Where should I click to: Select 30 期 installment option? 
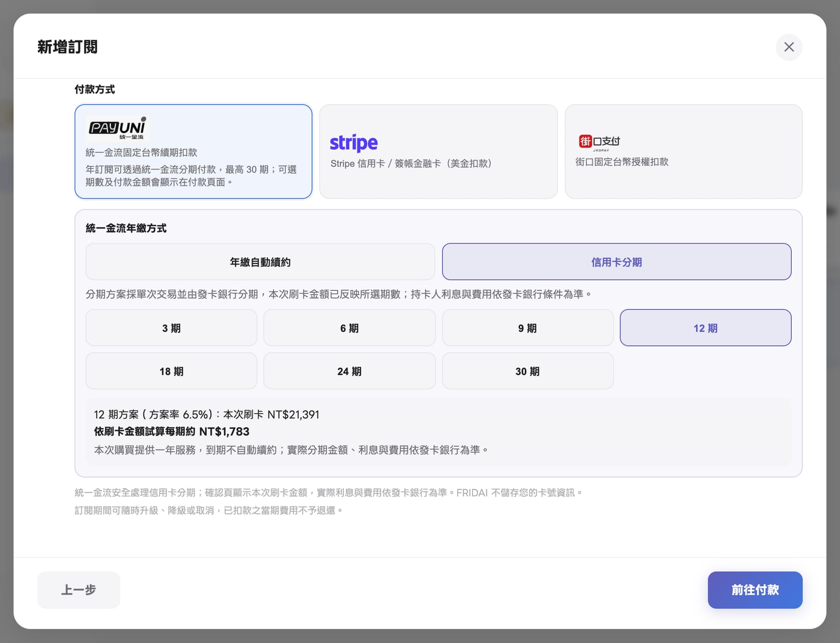tap(527, 371)
